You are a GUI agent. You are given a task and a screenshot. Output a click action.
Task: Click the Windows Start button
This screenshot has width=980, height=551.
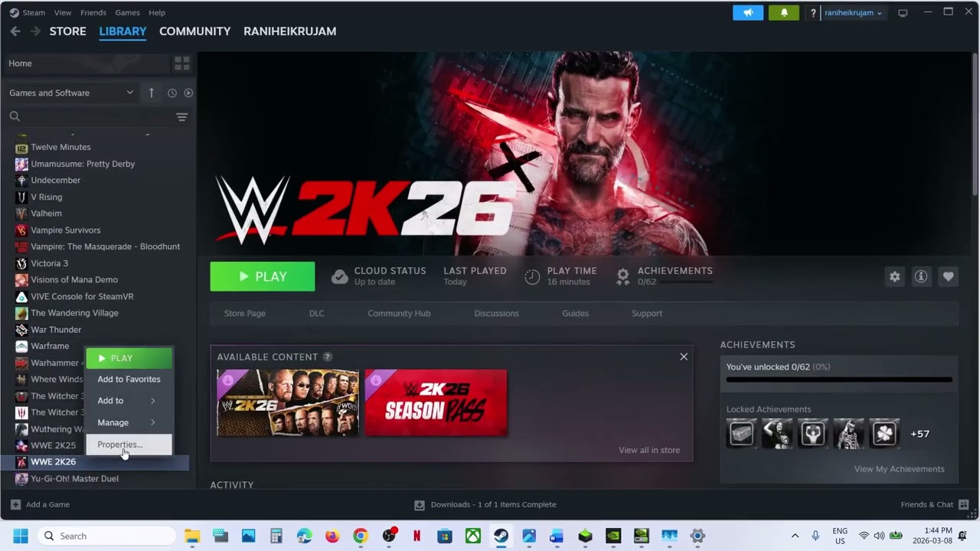pyautogui.click(x=20, y=536)
